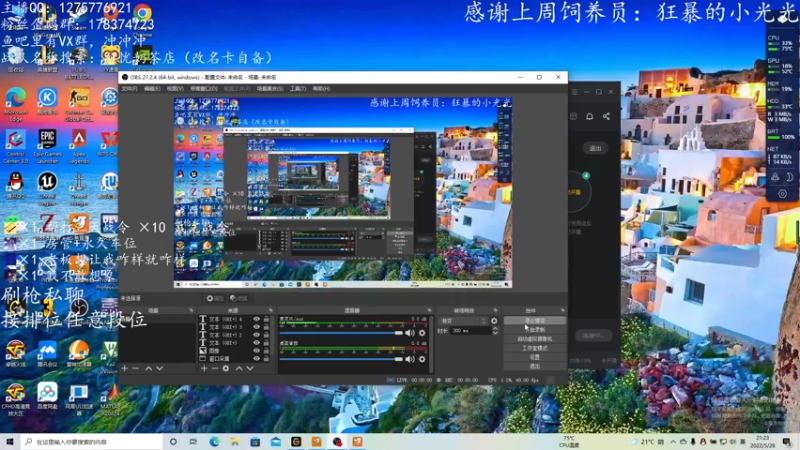Open the 帮助(H) menu in OBS

[321, 89]
